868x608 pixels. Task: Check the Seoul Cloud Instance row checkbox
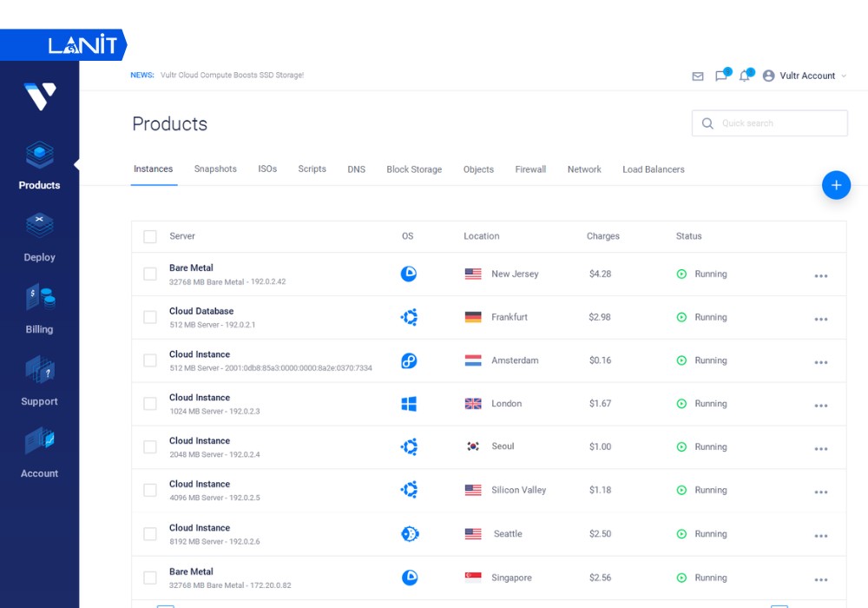coord(149,447)
